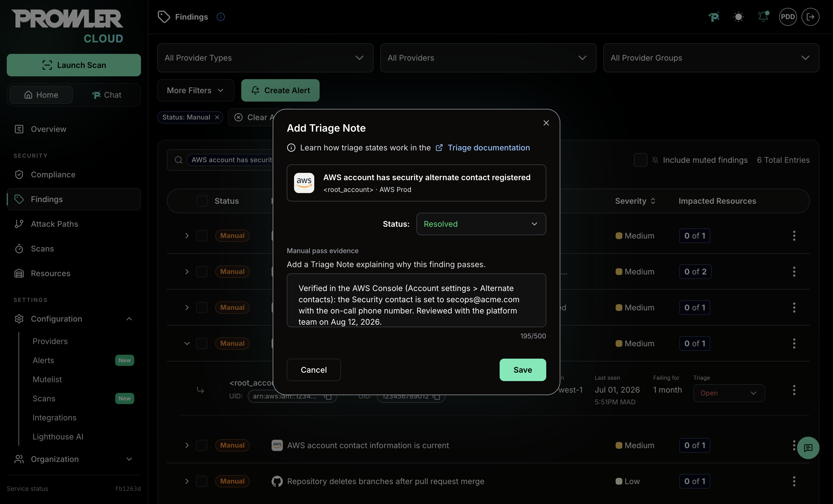Open actions menu for the root_account resource row
833x504 pixels.
pos(794,390)
